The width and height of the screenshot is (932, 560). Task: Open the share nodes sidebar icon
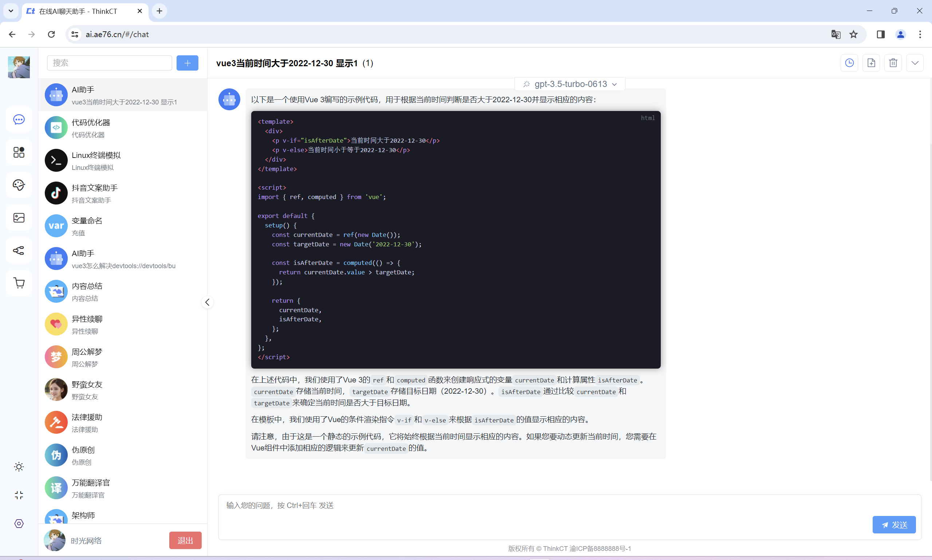19,250
